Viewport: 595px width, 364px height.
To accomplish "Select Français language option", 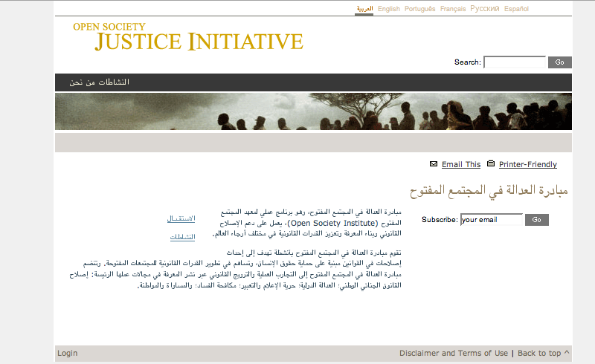I will coord(453,9).
